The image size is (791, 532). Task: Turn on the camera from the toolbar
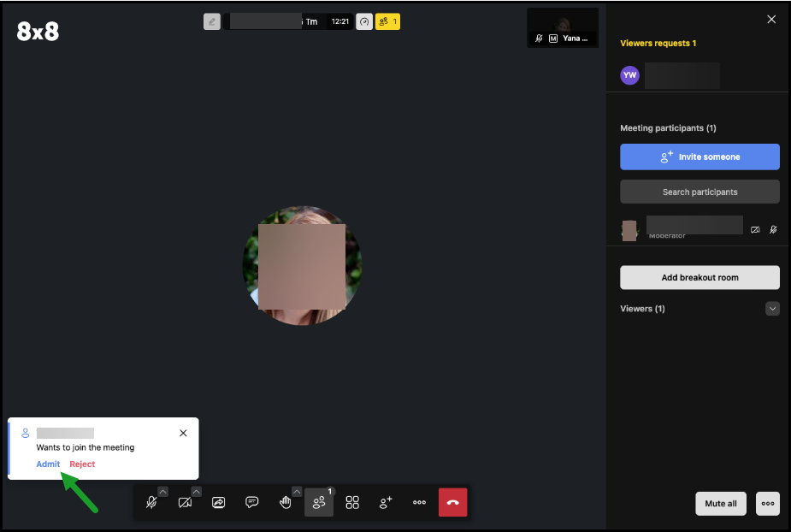185,503
